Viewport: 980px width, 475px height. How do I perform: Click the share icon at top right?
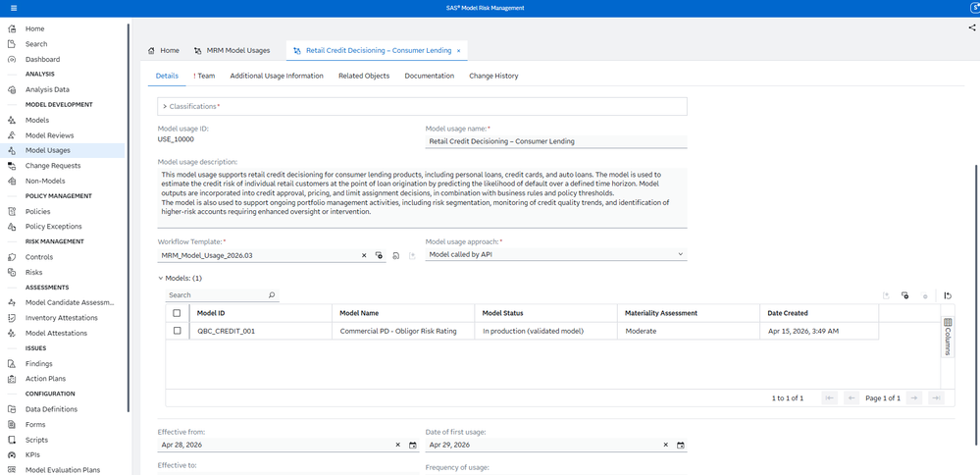pos(972,27)
